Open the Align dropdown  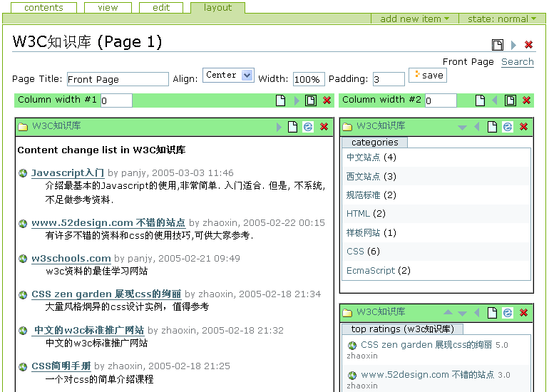tap(228, 75)
